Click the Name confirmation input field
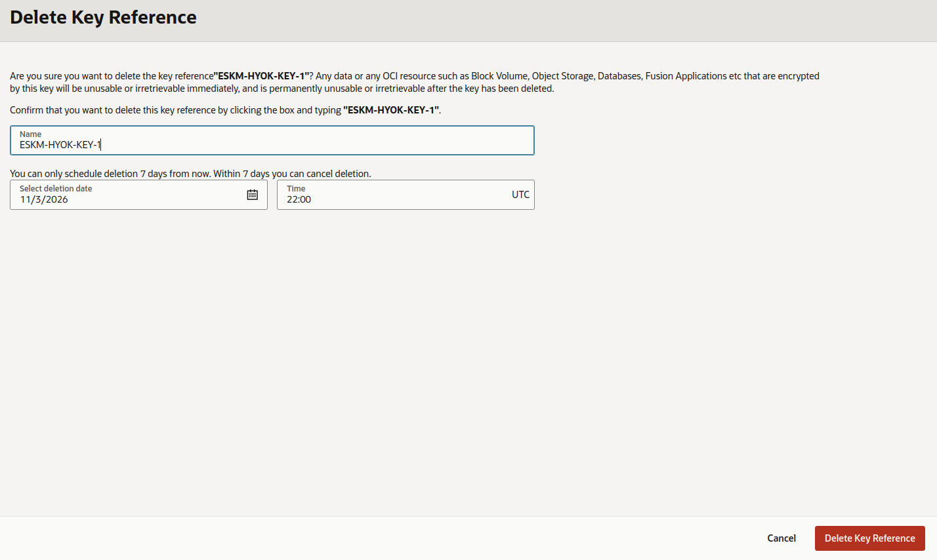 [272, 140]
